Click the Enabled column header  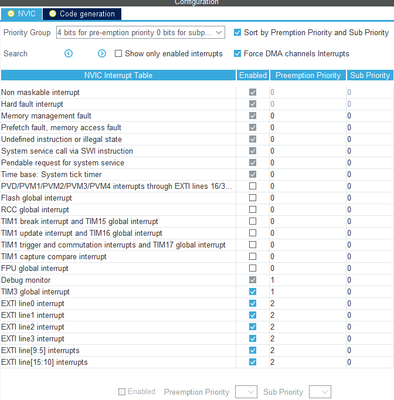click(x=253, y=75)
